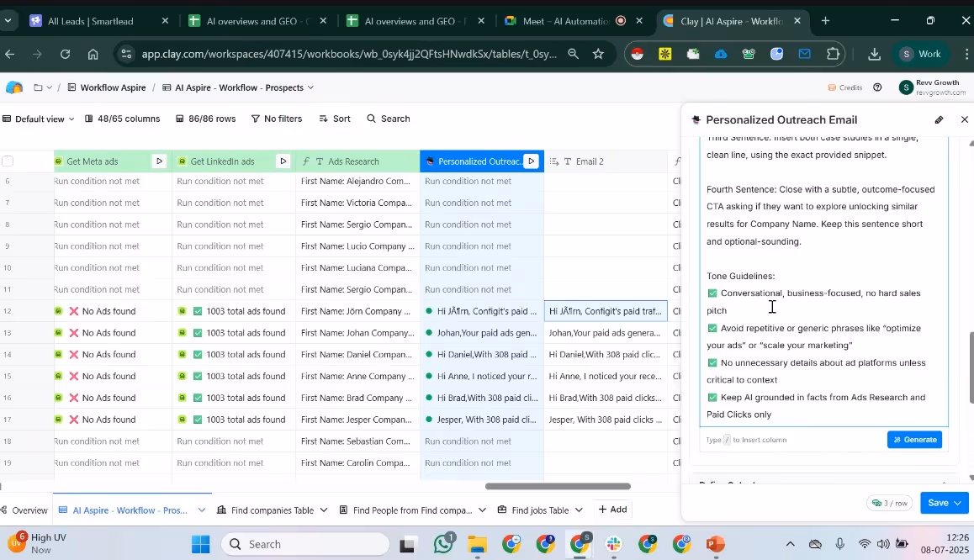Image resolution: width=974 pixels, height=560 pixels.
Task: Switch to Meet - AI Automation browser tab
Action: click(565, 21)
